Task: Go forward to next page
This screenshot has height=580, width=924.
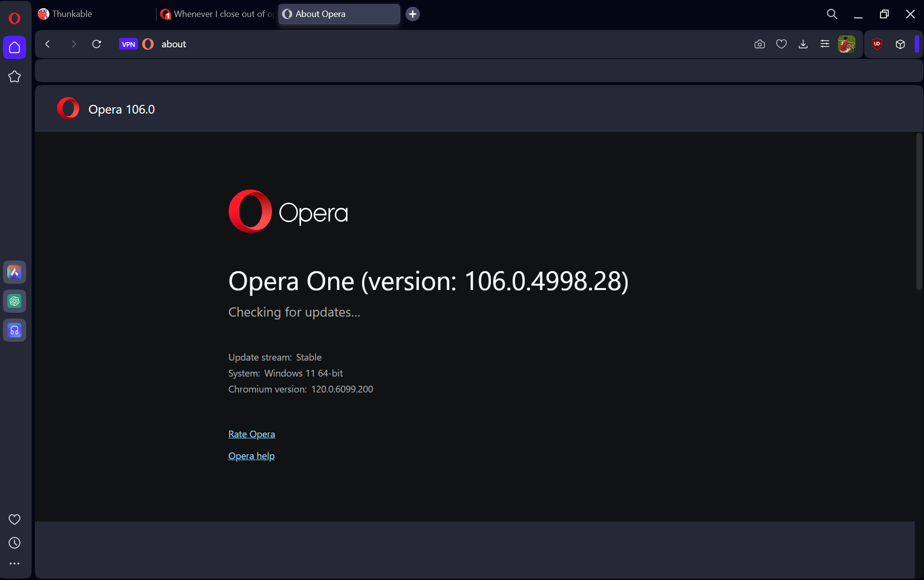Action: click(73, 44)
